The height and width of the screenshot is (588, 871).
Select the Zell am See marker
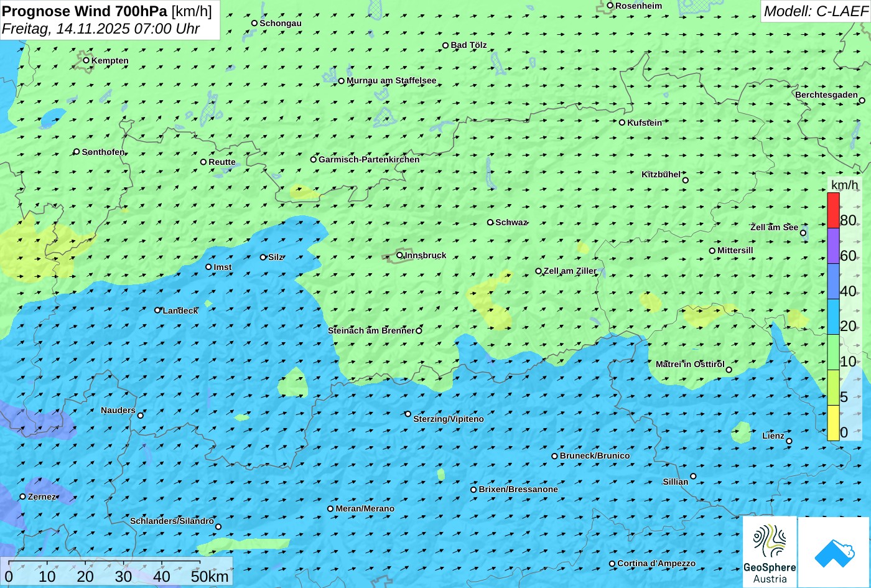(803, 233)
